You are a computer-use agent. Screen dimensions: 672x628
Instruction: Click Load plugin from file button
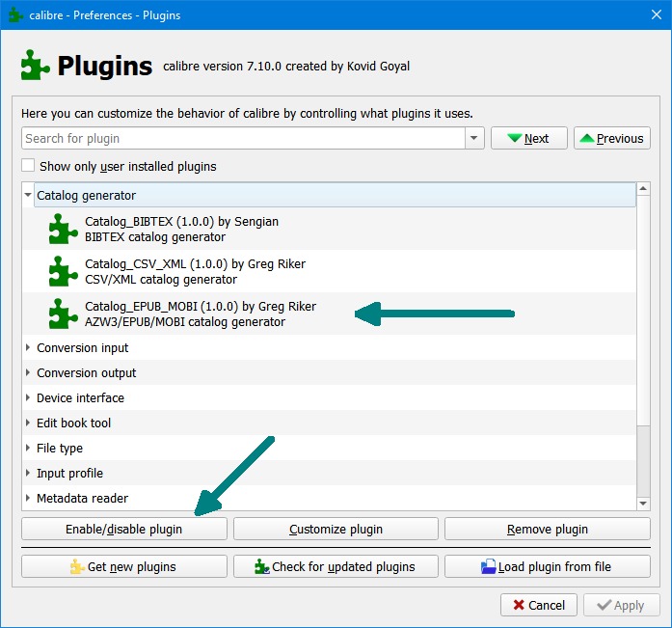click(x=548, y=566)
